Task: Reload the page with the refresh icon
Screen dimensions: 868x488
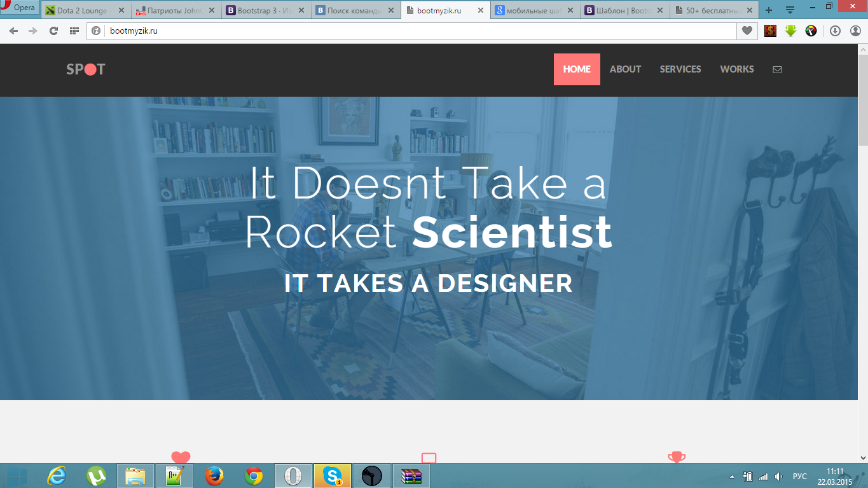Action: coord(54,31)
